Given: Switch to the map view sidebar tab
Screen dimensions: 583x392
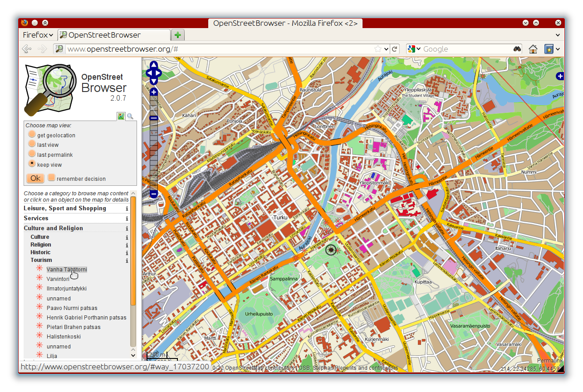Looking at the screenshot, I should point(121,116).
